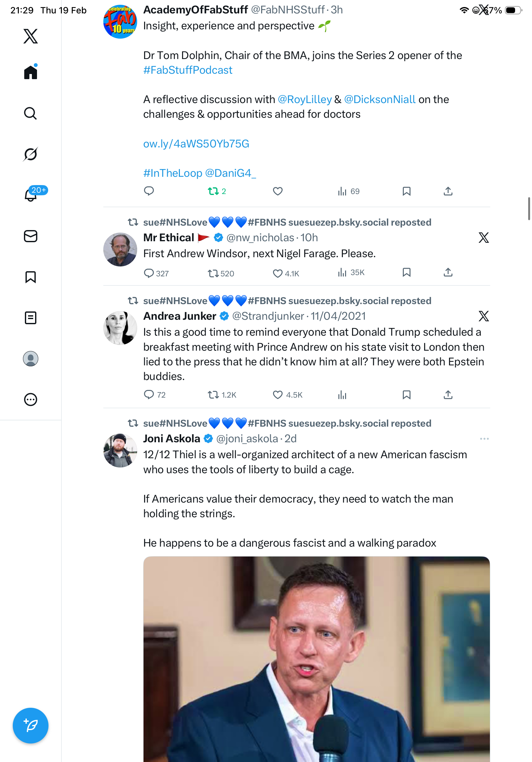The width and height of the screenshot is (532, 762).
Task: Share the Mr Ethical post
Action: click(x=448, y=273)
